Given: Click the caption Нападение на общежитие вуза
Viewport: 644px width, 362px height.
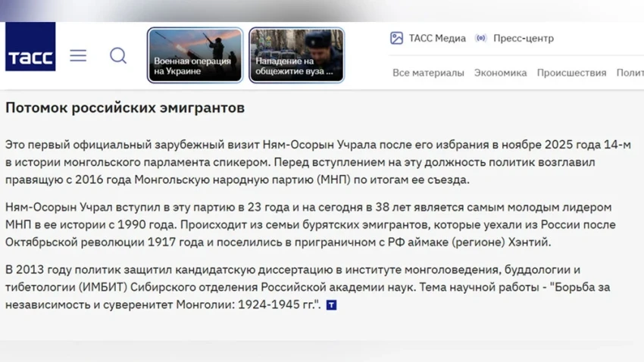Looking at the screenshot, I should click(x=294, y=66).
